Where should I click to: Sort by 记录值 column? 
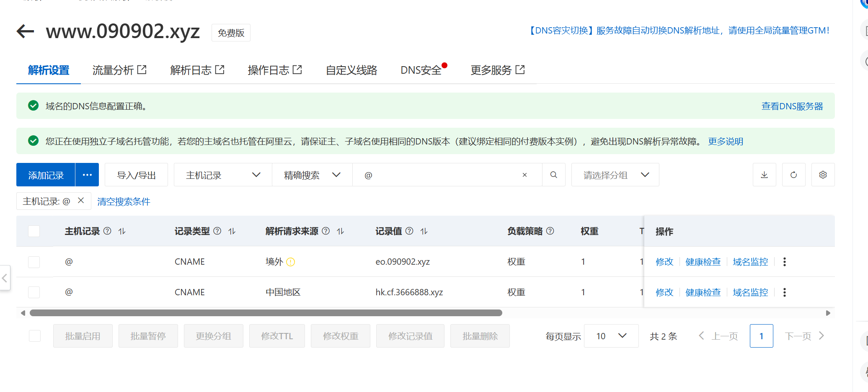pyautogui.click(x=424, y=231)
